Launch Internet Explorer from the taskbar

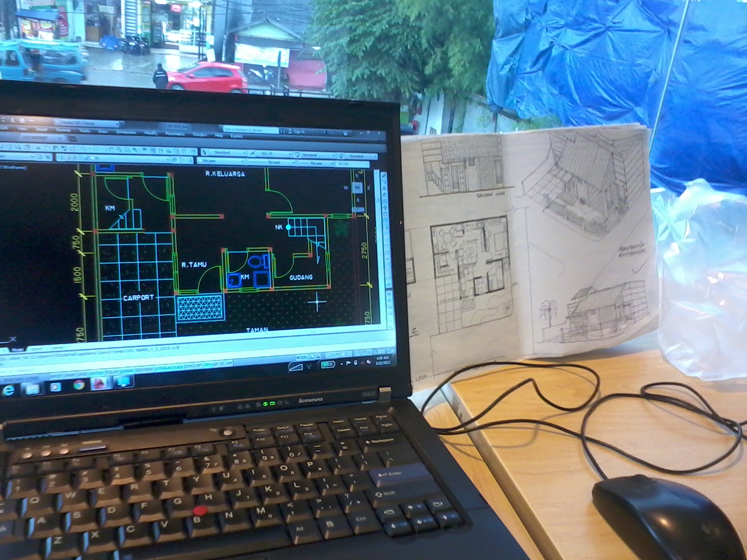(x=8, y=390)
